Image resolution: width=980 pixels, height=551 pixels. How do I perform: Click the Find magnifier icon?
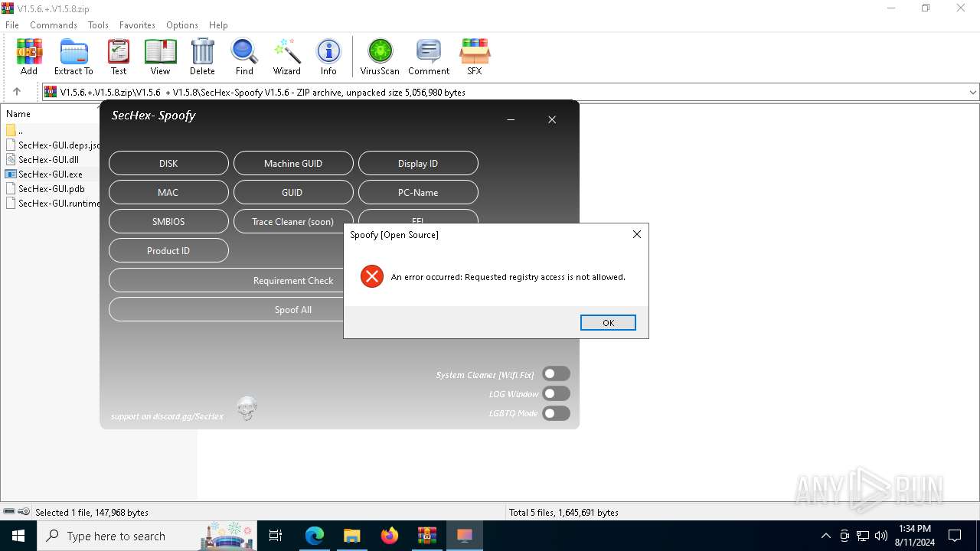tap(244, 57)
